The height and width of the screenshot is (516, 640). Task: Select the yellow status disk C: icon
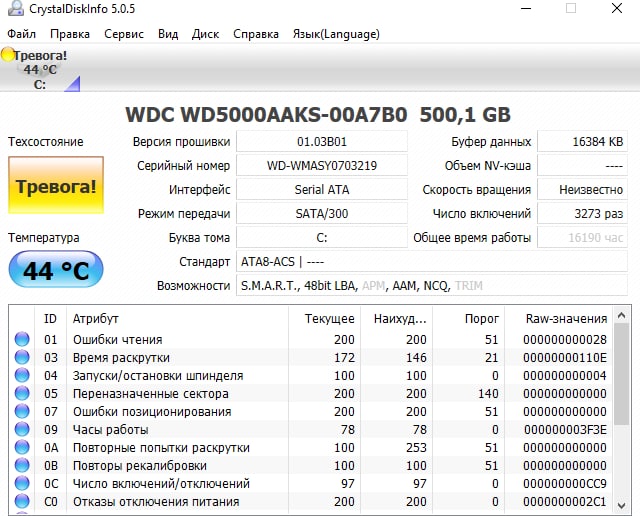pyautogui.click(x=7, y=55)
